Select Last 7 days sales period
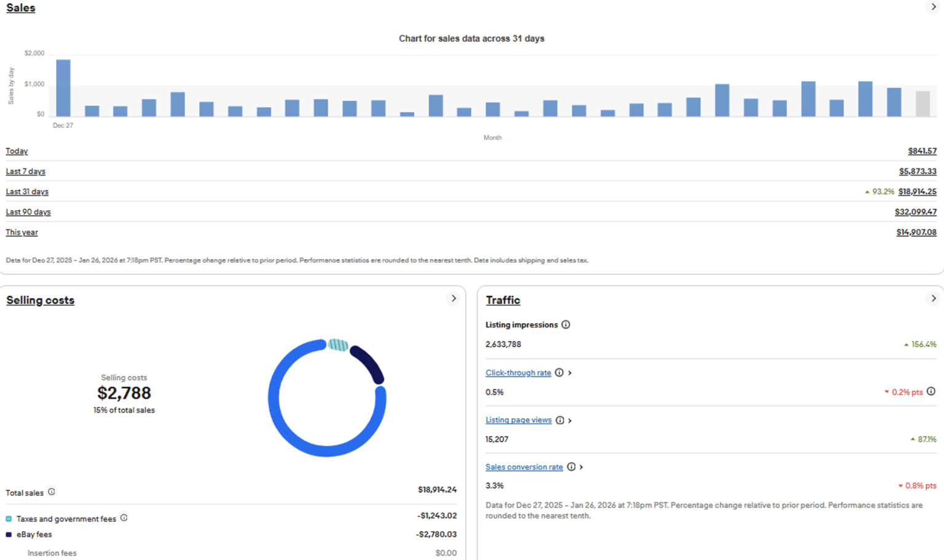 tap(26, 171)
